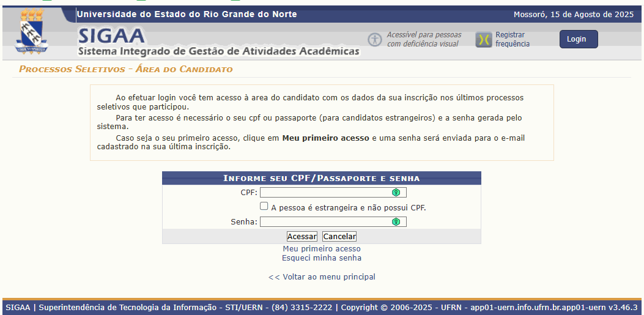Viewport: 644px width, 315px height.
Task: Click the green autofill icon in Senha field
Action: (x=396, y=221)
